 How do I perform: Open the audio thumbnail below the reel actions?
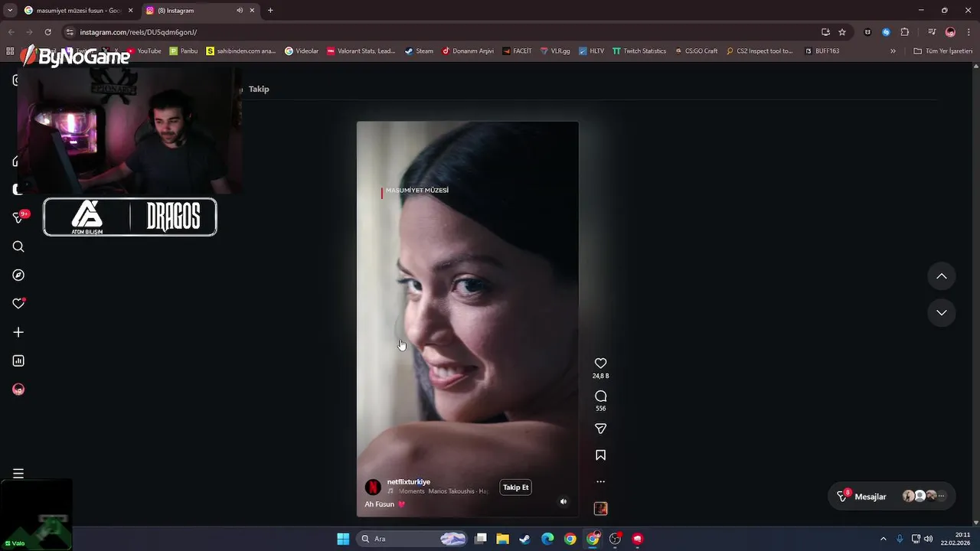tap(600, 508)
